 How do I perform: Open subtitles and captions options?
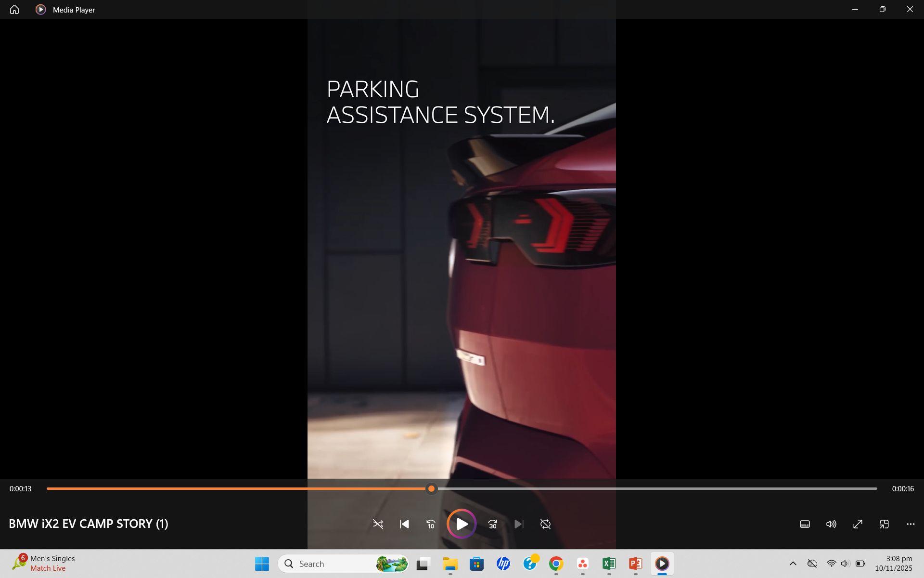tap(805, 524)
